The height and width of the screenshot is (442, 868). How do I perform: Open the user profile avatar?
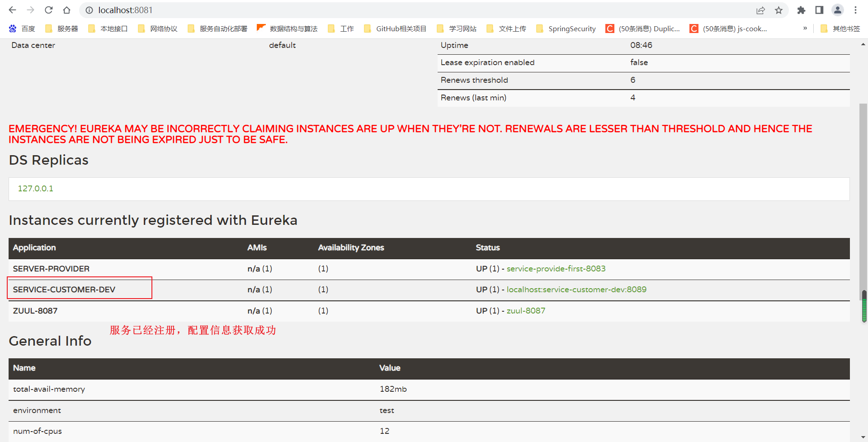pyautogui.click(x=838, y=10)
